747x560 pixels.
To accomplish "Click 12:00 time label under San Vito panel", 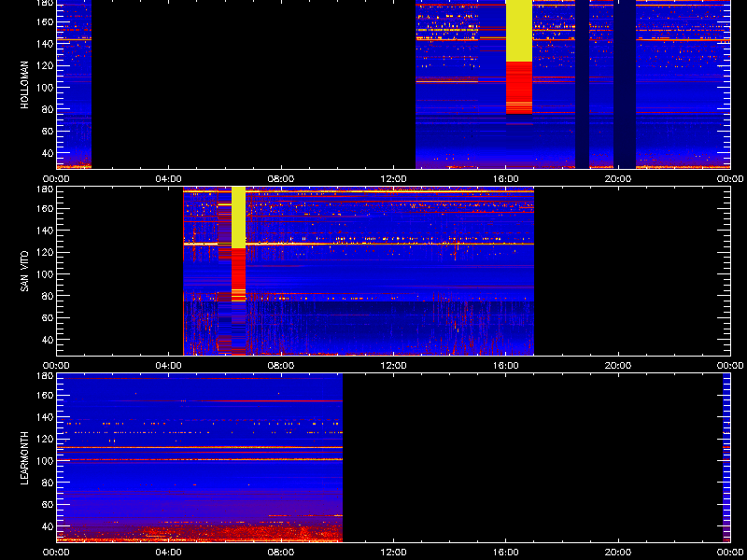I will 393,366.
